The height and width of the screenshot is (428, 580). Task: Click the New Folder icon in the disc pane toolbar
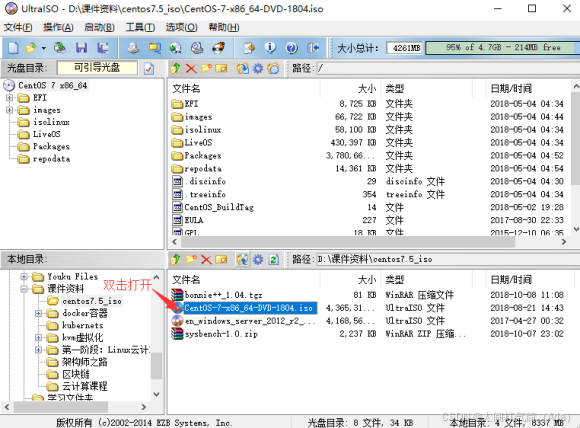click(206, 68)
